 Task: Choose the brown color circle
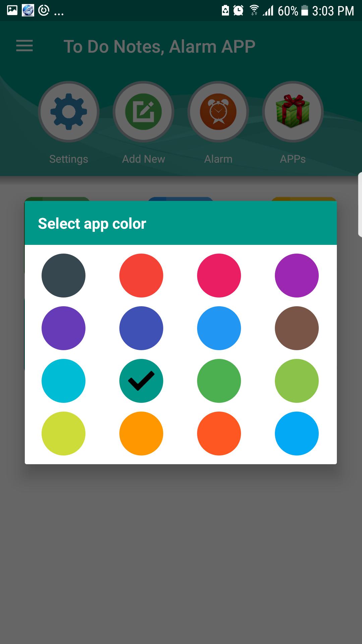297,328
